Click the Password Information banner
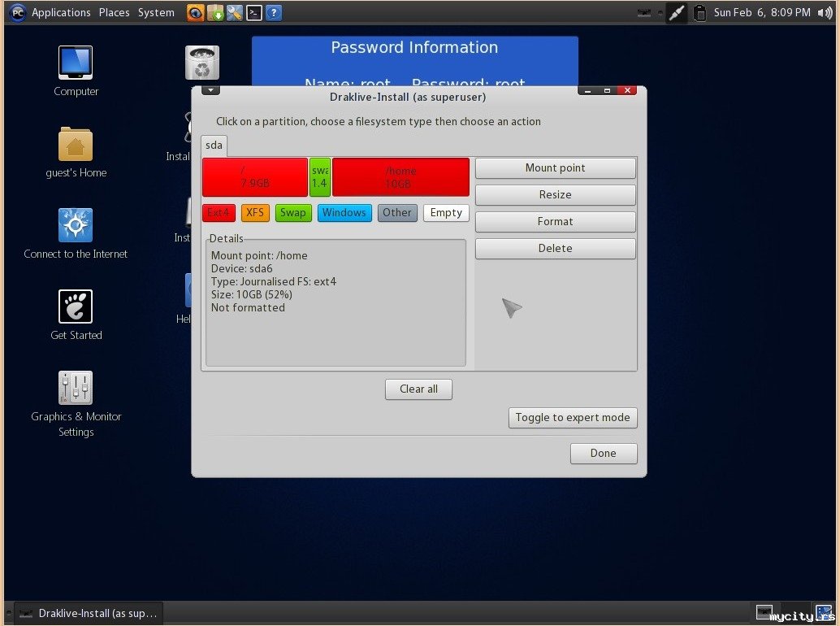Screen dimensions: 840x626 click(x=414, y=61)
